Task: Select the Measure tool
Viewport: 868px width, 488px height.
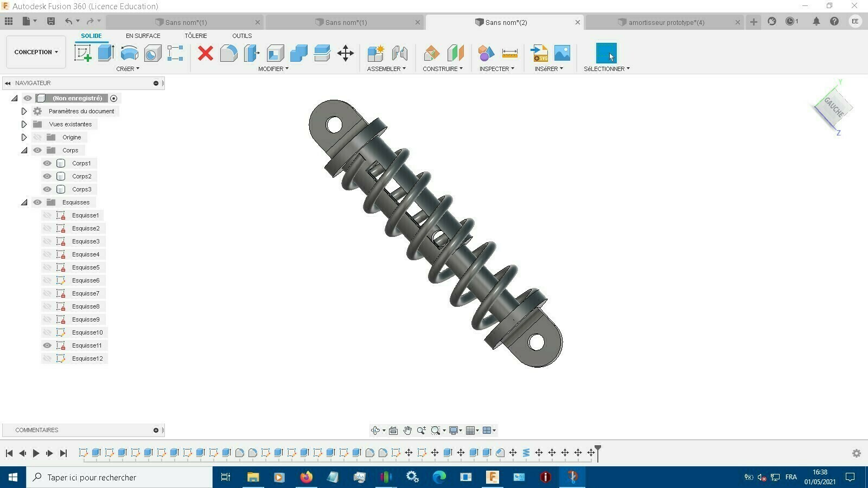Action: (x=509, y=53)
